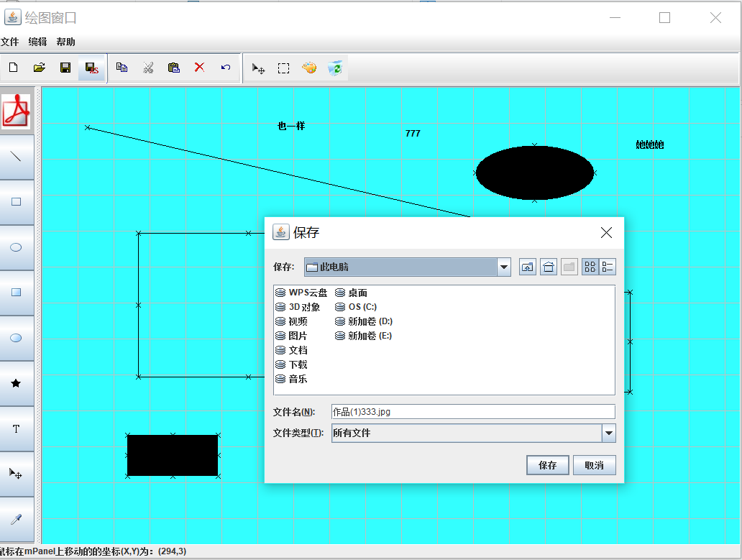Click the 777 text on canvas
This screenshot has height=560, width=742.
pos(413,134)
